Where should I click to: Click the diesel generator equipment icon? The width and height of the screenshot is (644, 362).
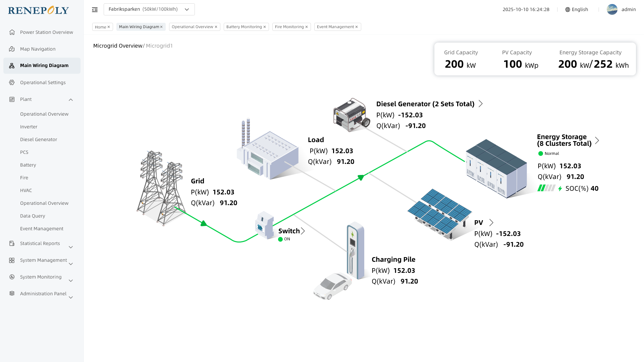click(351, 115)
